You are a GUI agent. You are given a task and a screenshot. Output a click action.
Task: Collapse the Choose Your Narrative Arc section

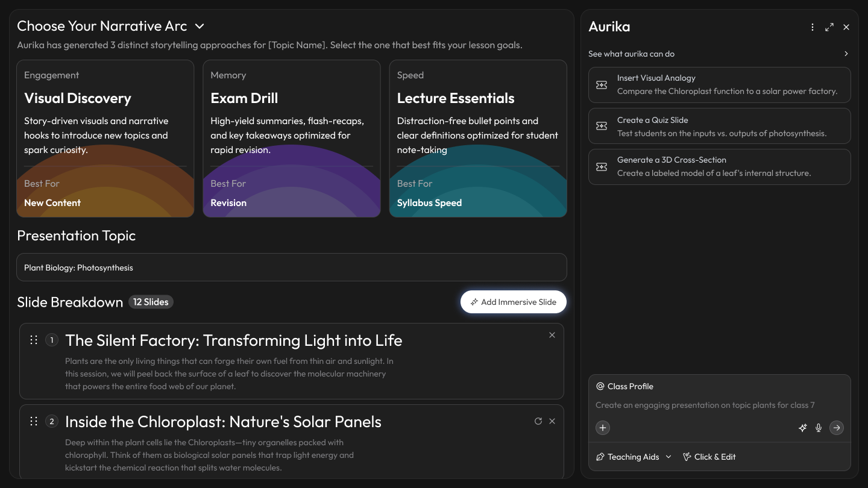point(200,27)
